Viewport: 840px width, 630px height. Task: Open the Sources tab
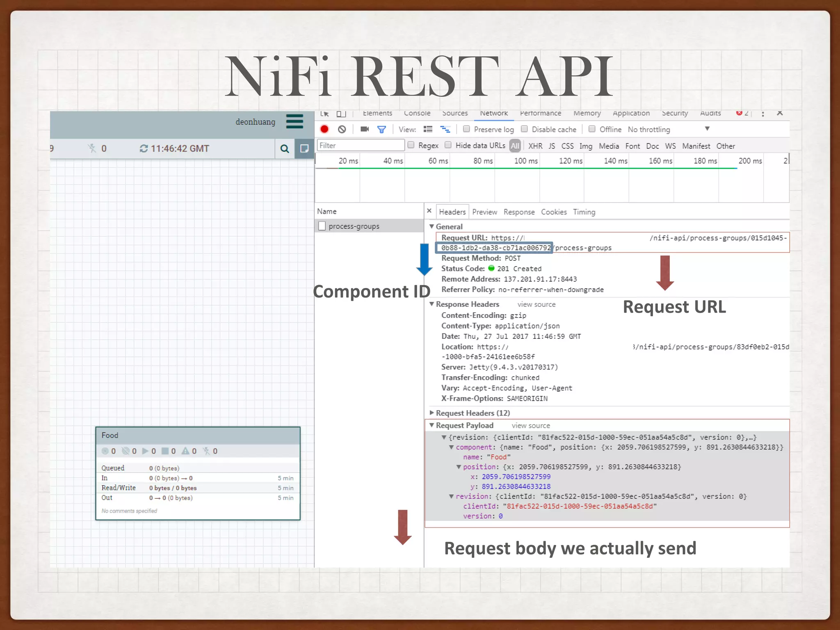pyautogui.click(x=455, y=113)
